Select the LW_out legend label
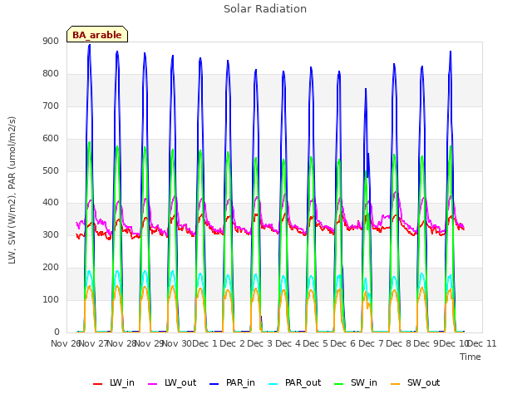532x399 pixels. click(180, 383)
